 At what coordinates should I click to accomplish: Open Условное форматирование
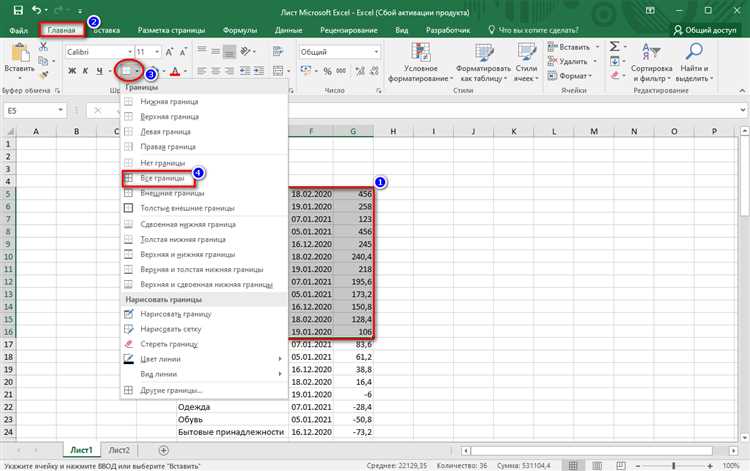coord(420,62)
